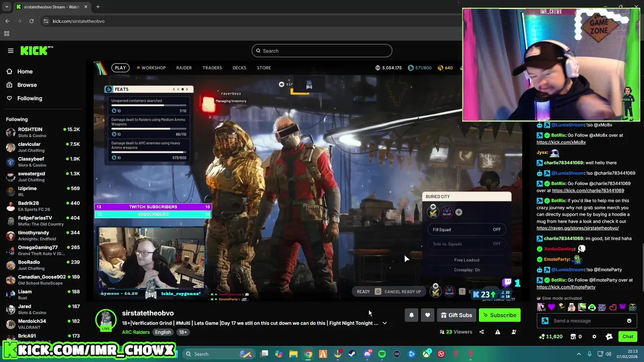Open a new browser tab

[98, 7]
